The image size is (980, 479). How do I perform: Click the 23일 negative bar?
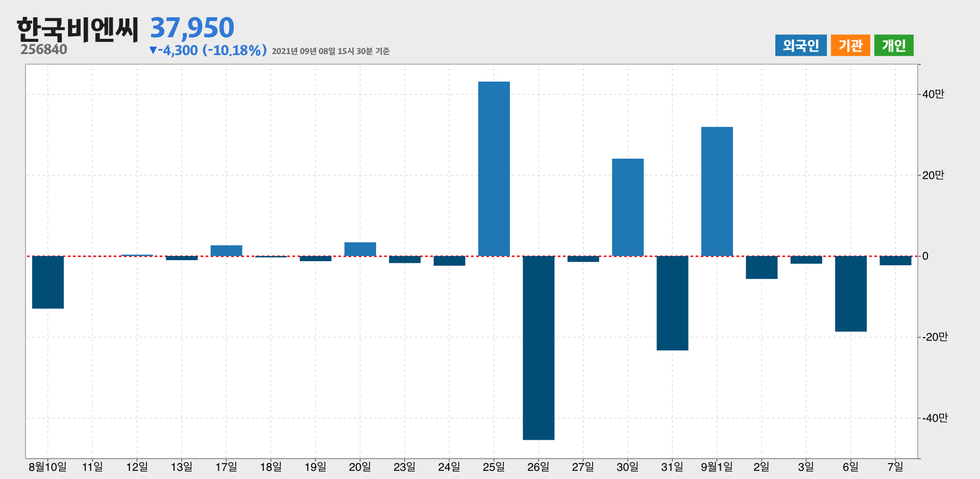pyautogui.click(x=405, y=260)
